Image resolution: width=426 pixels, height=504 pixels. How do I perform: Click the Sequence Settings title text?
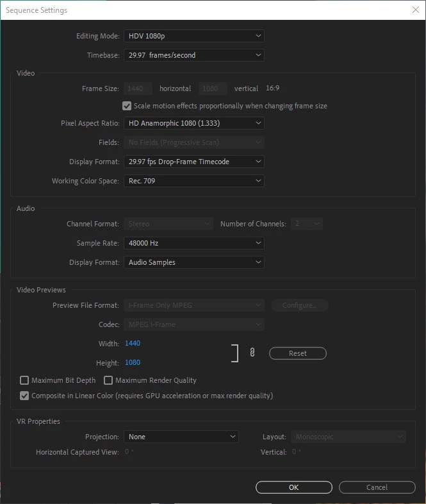click(x=37, y=10)
